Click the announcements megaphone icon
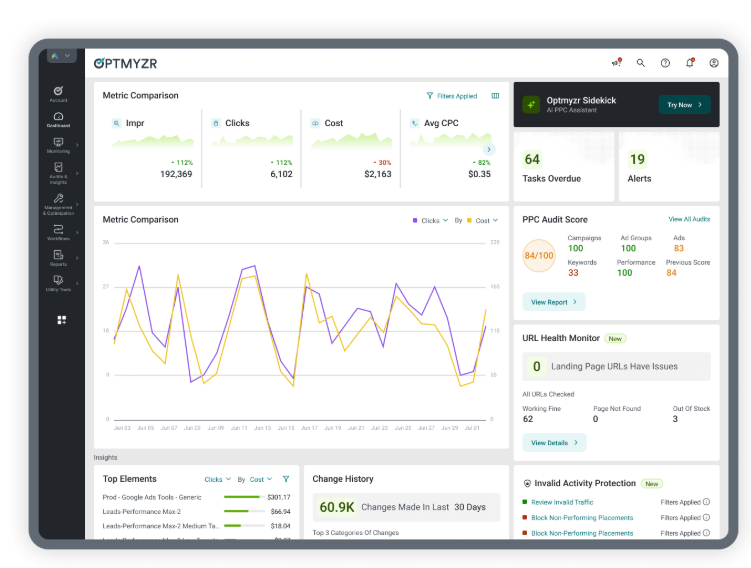The height and width of the screenshot is (568, 751). point(616,63)
